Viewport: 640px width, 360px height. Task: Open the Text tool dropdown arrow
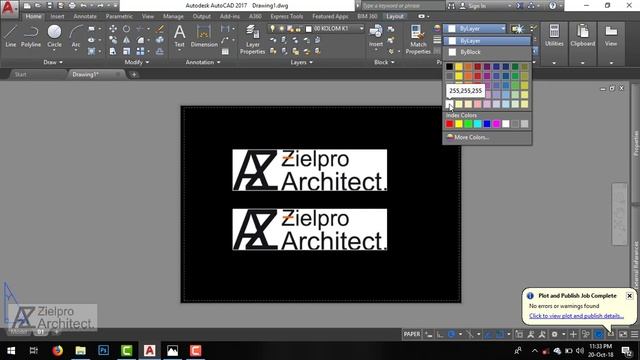(180, 51)
